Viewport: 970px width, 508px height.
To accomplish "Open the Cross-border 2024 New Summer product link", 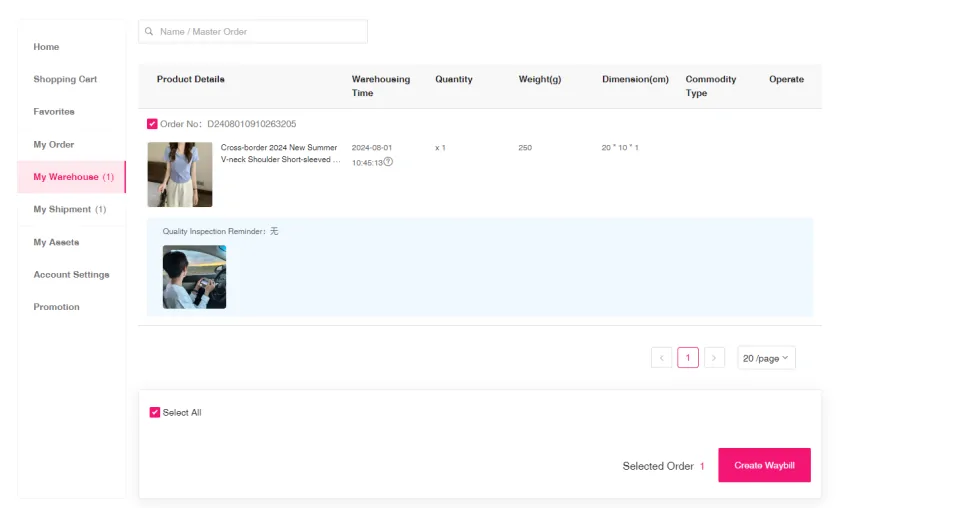I will click(280, 153).
